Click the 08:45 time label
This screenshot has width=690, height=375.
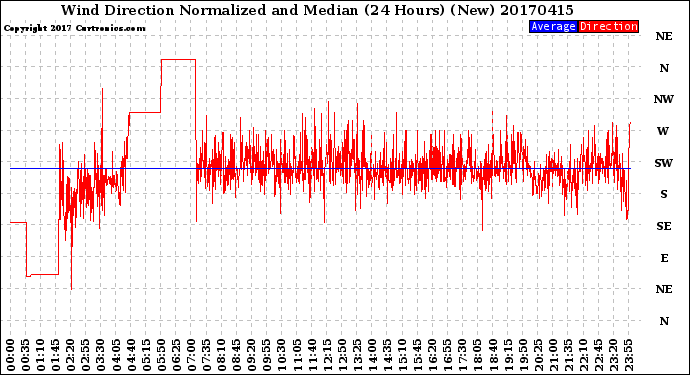tap(237, 355)
